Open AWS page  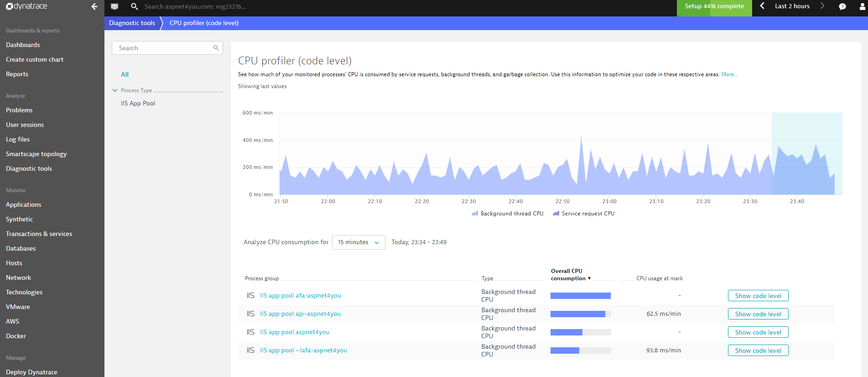click(12, 321)
